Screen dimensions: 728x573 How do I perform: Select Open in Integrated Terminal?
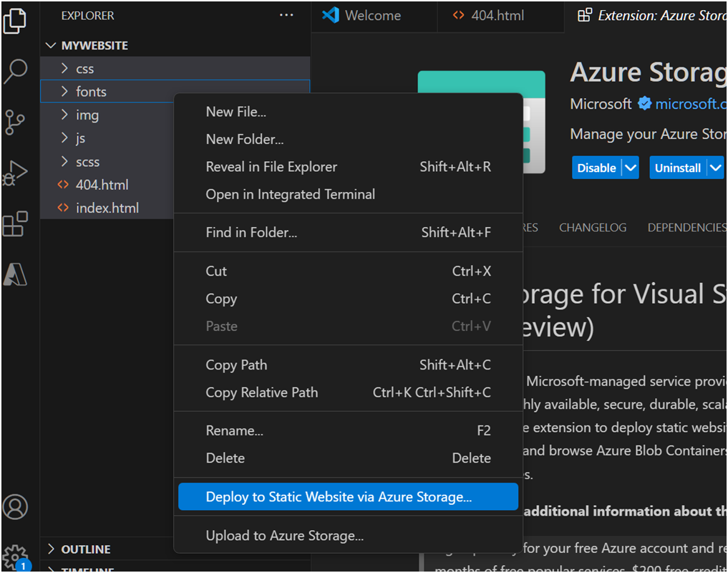click(x=348, y=194)
